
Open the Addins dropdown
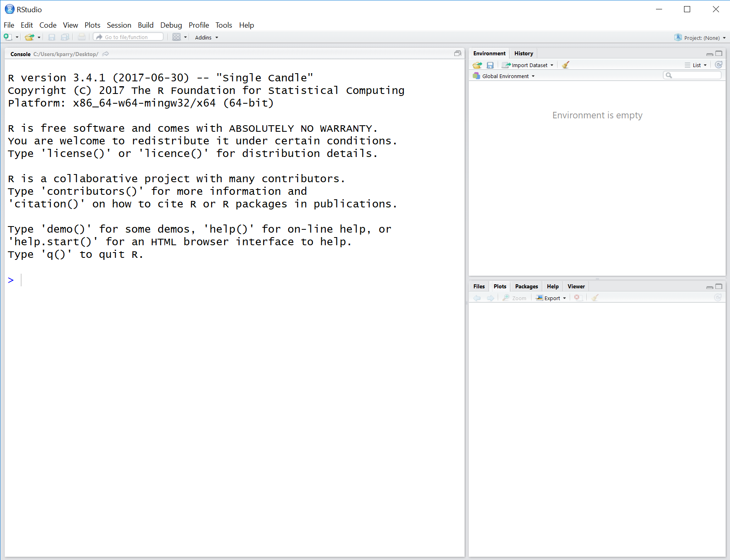tap(207, 37)
